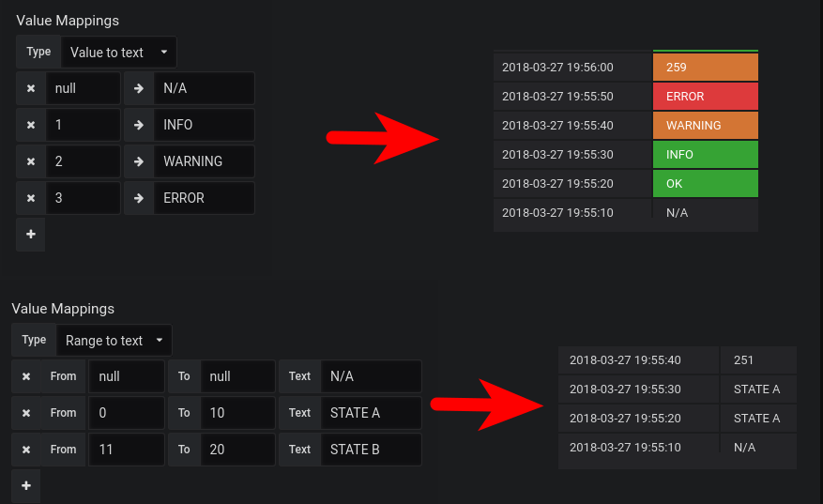Click the red ERROR cell in table
823x504 pixels.
705,97
